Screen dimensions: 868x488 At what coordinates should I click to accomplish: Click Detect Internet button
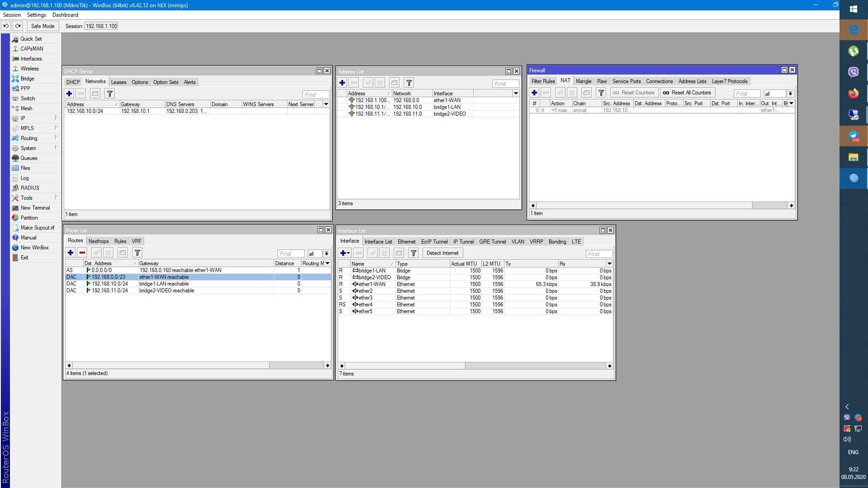pyautogui.click(x=443, y=253)
